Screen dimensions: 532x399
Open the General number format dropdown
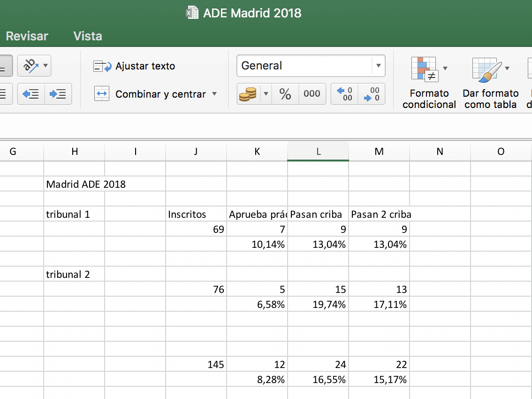[378, 66]
